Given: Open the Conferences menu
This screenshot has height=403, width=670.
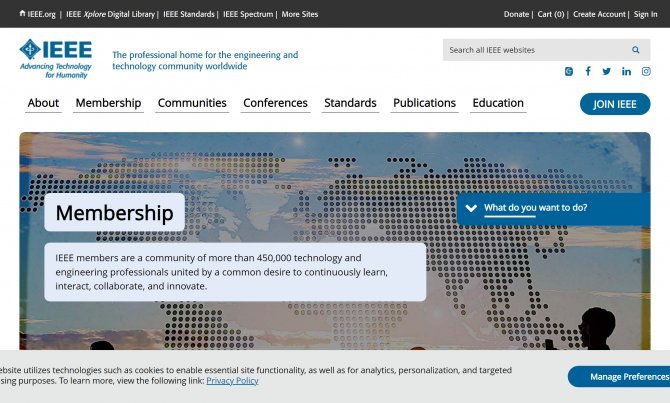Looking at the screenshot, I should point(275,103).
